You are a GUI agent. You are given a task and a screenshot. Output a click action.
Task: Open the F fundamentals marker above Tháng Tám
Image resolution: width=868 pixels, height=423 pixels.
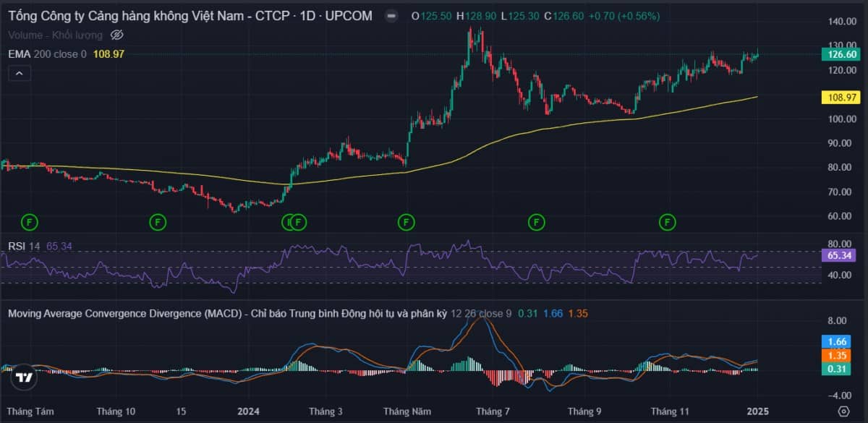(x=30, y=221)
